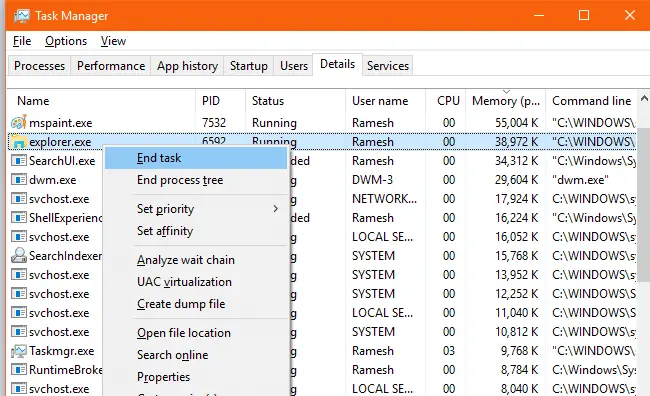Click the 55,004 K memory value
This screenshot has height=396, width=650.
pos(517,123)
